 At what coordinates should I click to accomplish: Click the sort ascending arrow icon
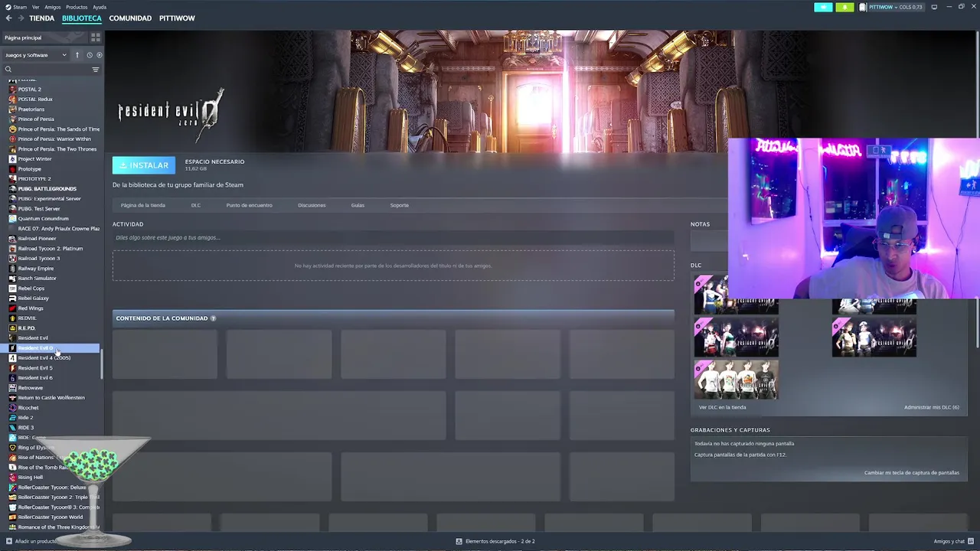[x=77, y=55]
